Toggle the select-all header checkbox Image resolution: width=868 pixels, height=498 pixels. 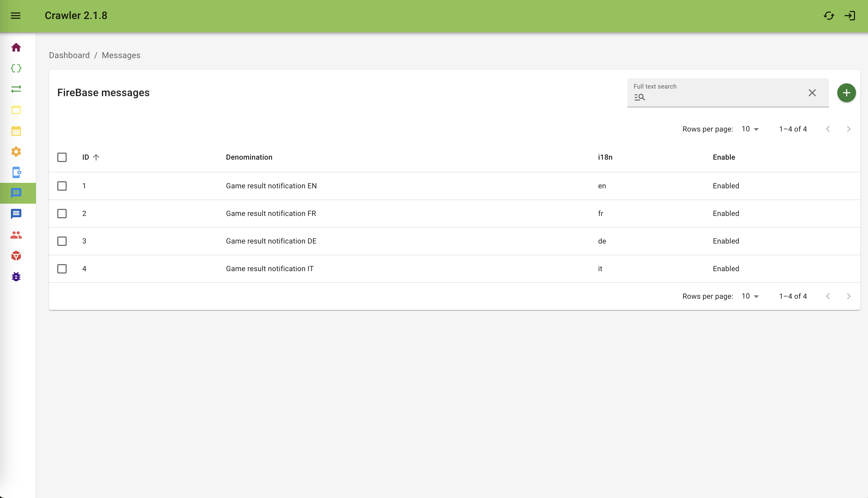(x=62, y=157)
